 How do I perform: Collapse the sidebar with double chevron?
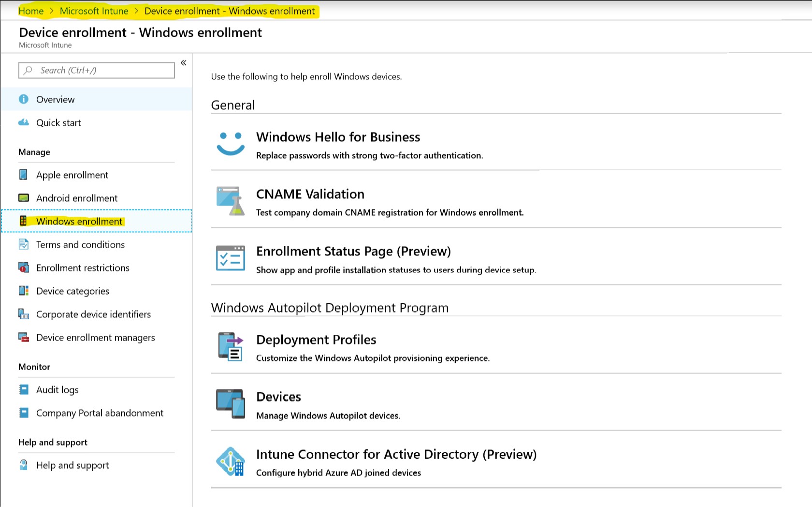tap(184, 63)
